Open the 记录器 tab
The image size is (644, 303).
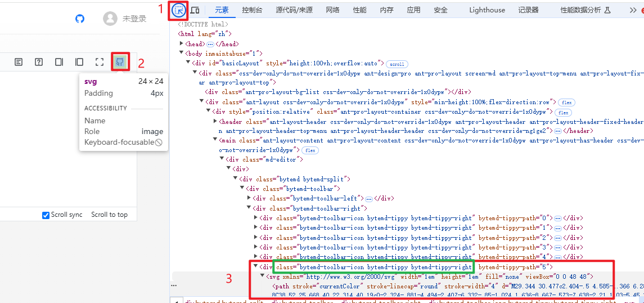pos(528,10)
